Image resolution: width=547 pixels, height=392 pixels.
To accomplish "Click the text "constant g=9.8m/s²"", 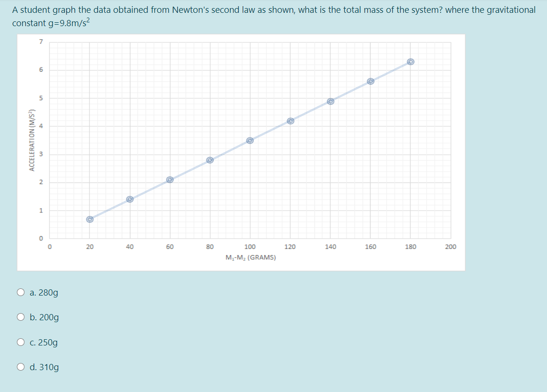I will 51,23.
